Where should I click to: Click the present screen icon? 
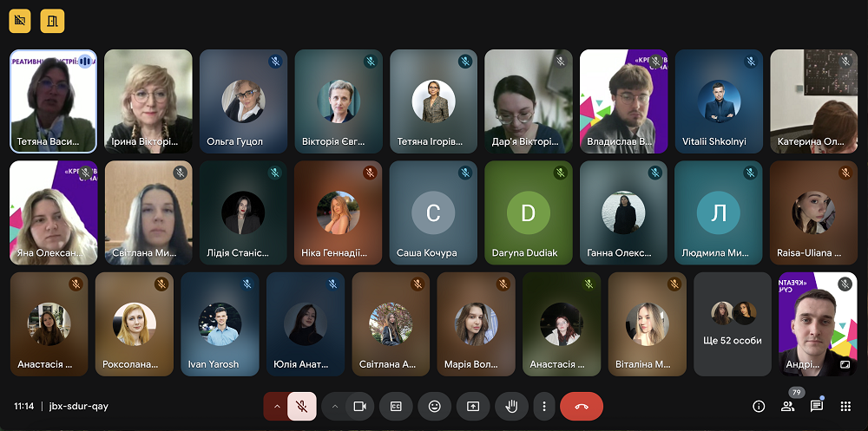pyautogui.click(x=473, y=406)
